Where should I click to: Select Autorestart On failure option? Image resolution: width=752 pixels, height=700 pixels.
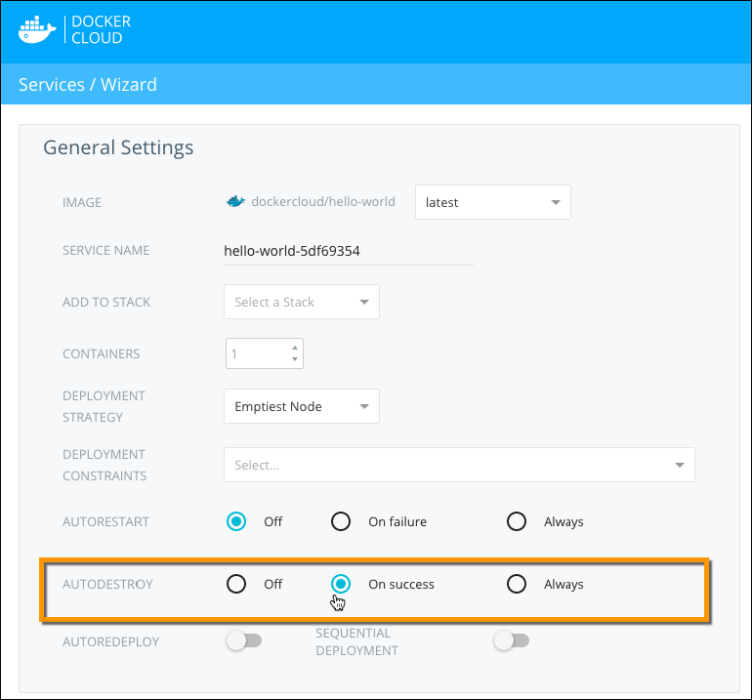[x=341, y=521]
